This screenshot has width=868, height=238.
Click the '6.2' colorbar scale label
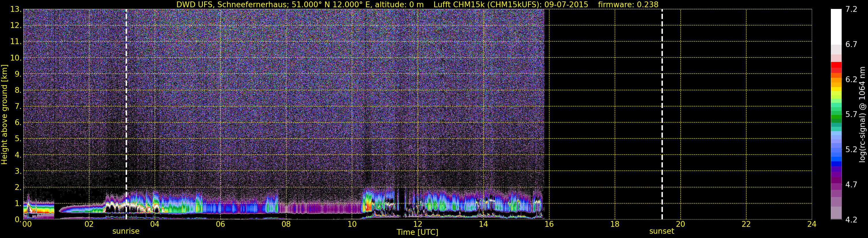(851, 79)
